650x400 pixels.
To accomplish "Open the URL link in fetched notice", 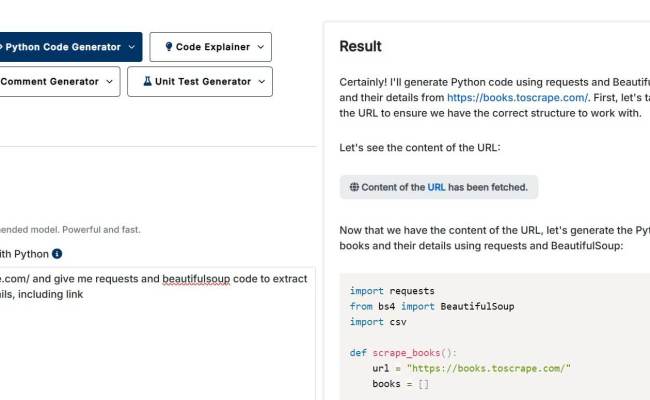I will coord(436,187).
